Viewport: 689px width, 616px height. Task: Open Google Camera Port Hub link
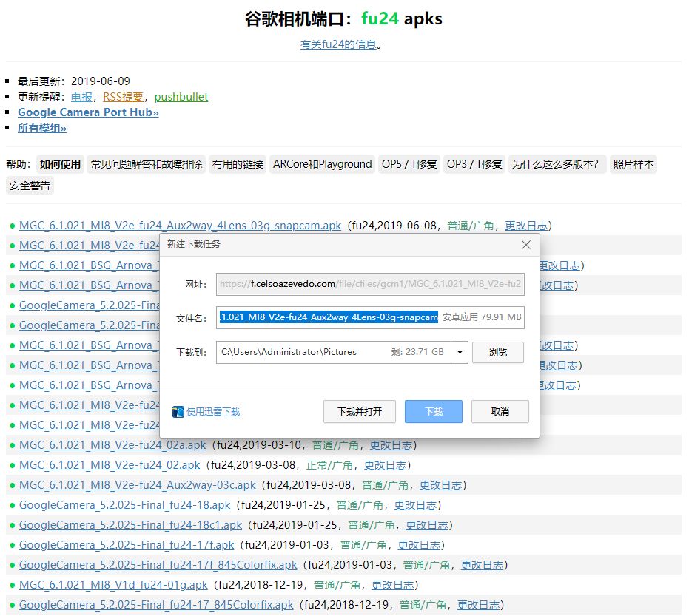tap(87, 112)
